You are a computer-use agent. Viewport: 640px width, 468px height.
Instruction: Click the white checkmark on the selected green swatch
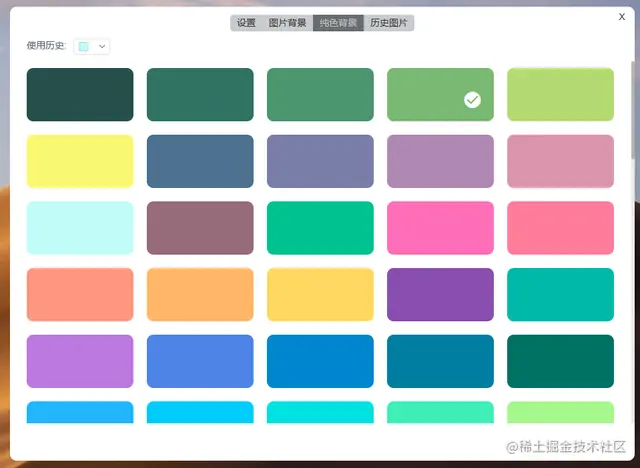(x=472, y=100)
